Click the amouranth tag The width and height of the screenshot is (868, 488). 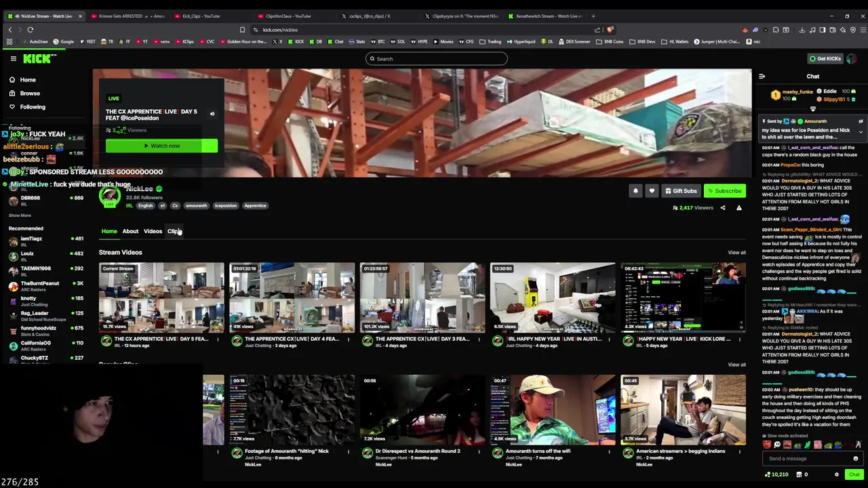pos(196,206)
